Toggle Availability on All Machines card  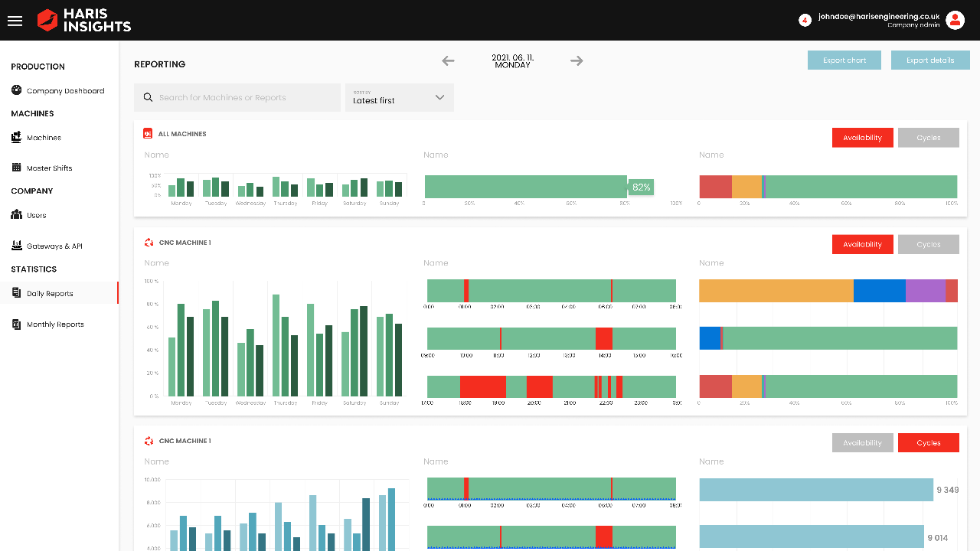coord(862,138)
